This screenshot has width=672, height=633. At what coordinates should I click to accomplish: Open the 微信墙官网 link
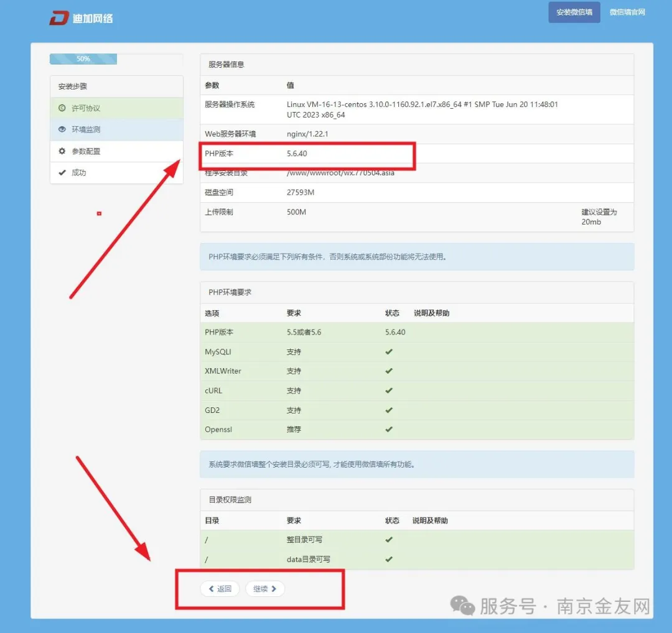(627, 12)
